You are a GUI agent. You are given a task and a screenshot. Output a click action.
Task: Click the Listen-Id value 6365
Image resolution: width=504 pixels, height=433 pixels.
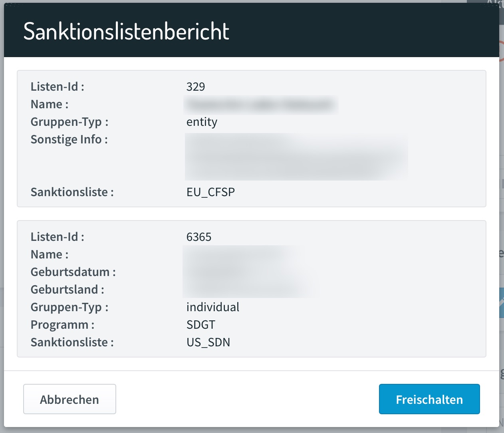click(x=199, y=237)
